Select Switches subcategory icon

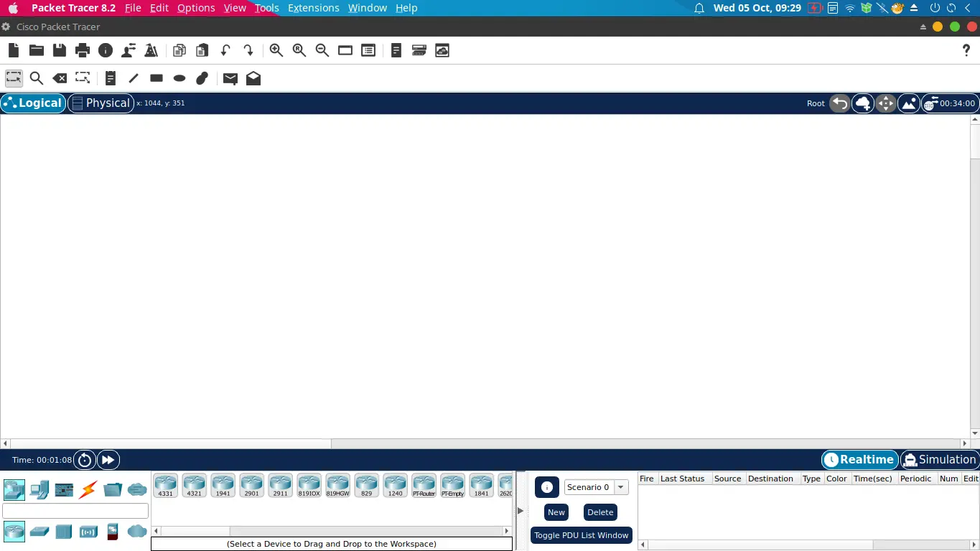39,532
